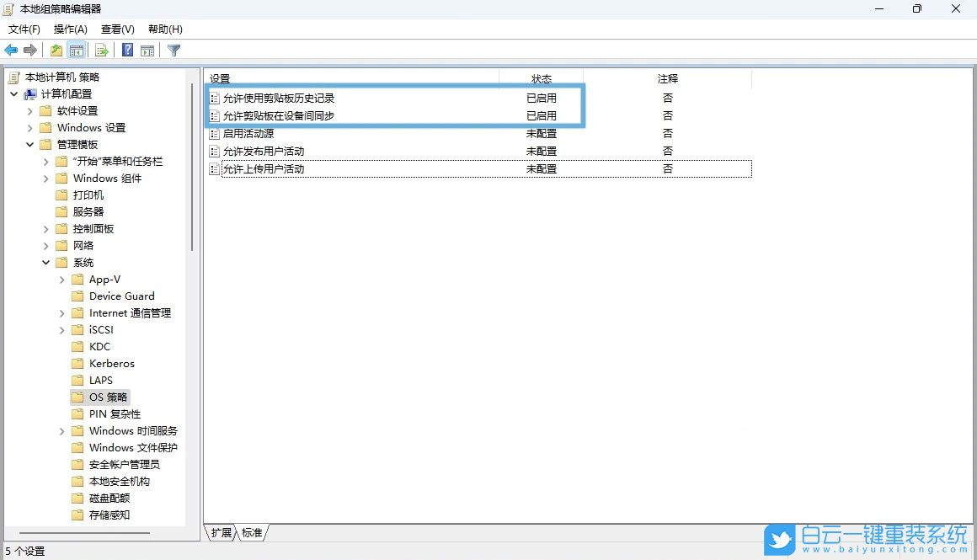Open the up one level folder icon
977x560 pixels.
(x=56, y=50)
